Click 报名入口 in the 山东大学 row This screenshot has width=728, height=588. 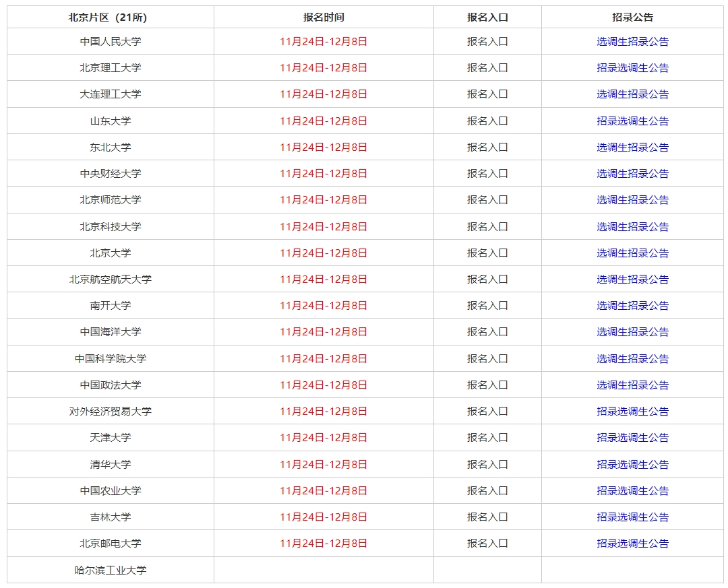487,121
